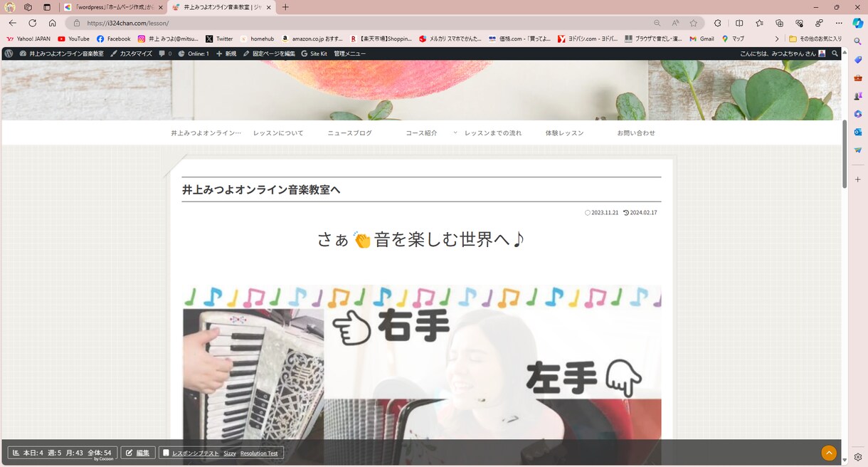The image size is (868, 467).
Task: Reload the current page
Action: (x=32, y=23)
